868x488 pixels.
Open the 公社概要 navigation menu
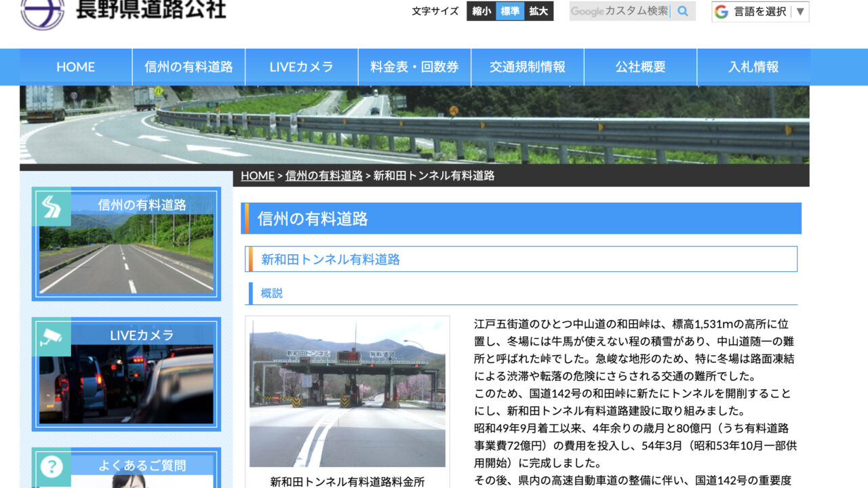click(x=640, y=67)
